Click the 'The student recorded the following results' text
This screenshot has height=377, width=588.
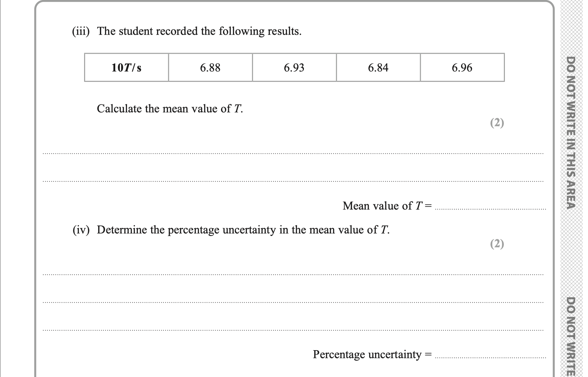[199, 31]
